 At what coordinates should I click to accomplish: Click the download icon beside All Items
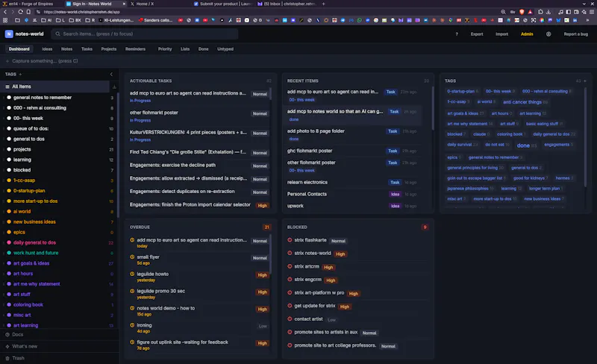[x=114, y=87]
